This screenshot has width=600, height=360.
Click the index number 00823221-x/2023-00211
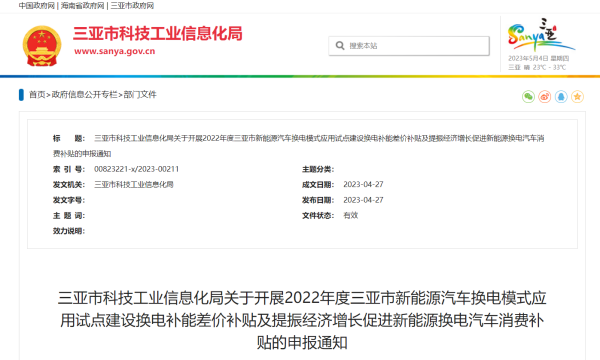pos(137,169)
